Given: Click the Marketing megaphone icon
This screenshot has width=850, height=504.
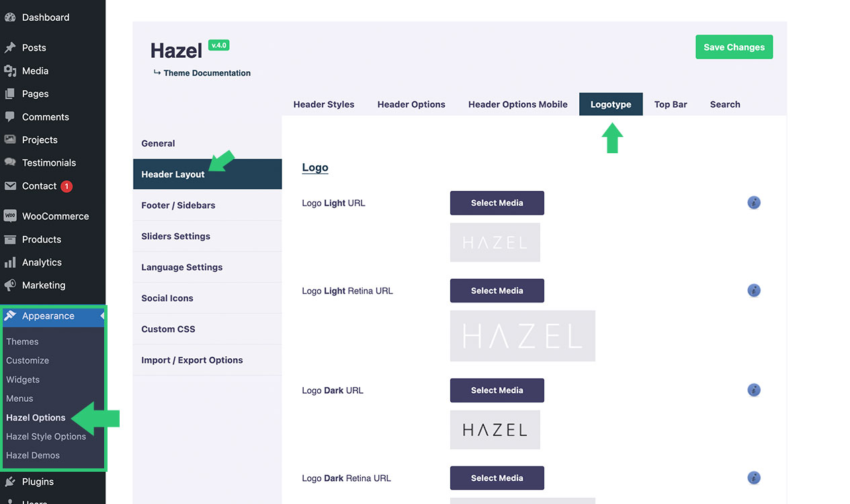Looking at the screenshot, I should tap(10, 285).
